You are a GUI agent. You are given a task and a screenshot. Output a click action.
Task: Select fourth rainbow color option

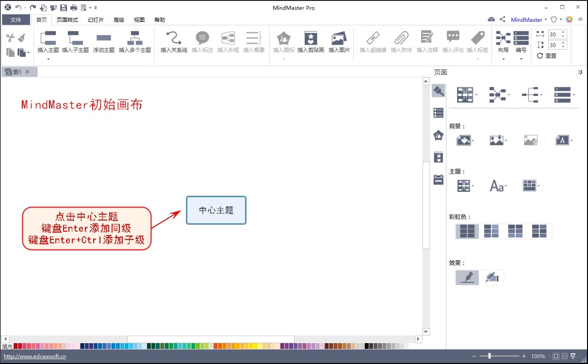[x=539, y=231]
